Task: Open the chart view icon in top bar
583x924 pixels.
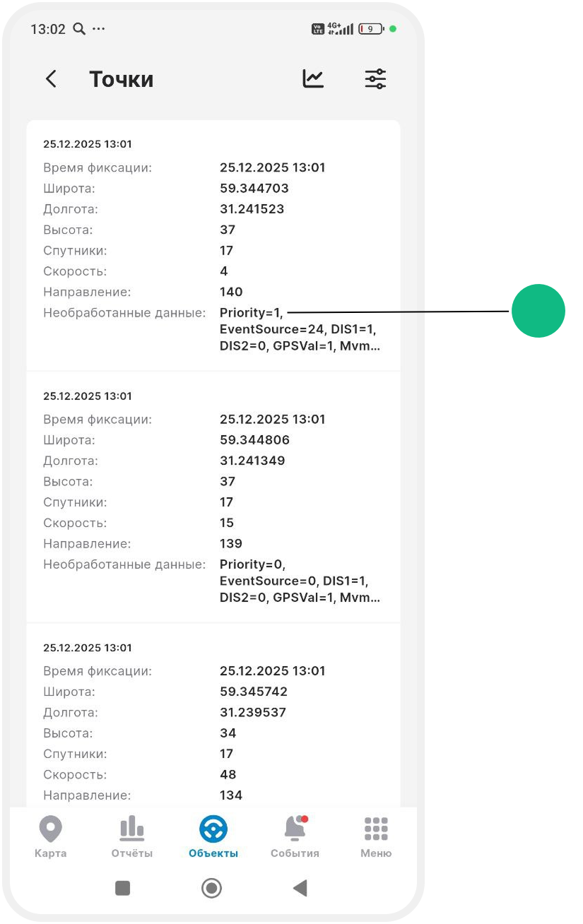Action: (x=312, y=79)
